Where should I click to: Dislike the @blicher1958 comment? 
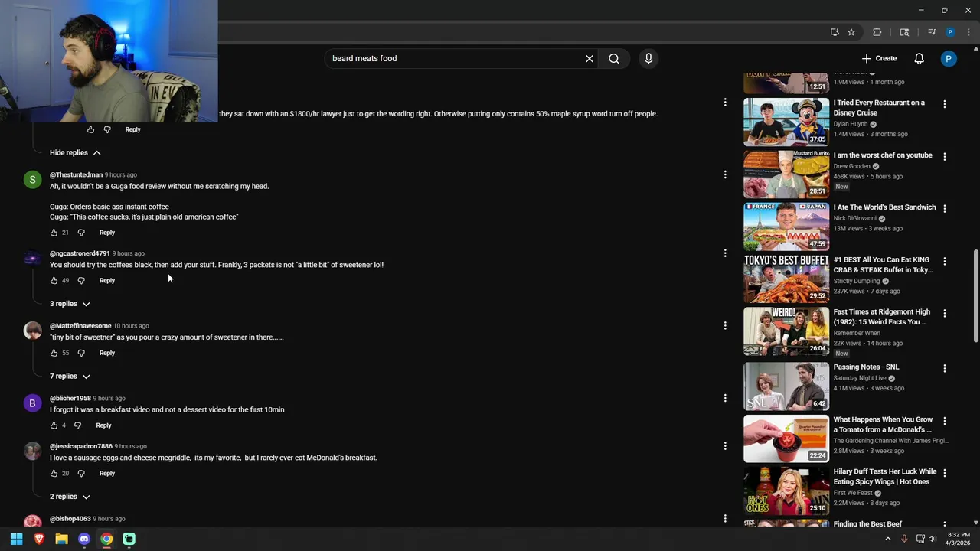[77, 425]
